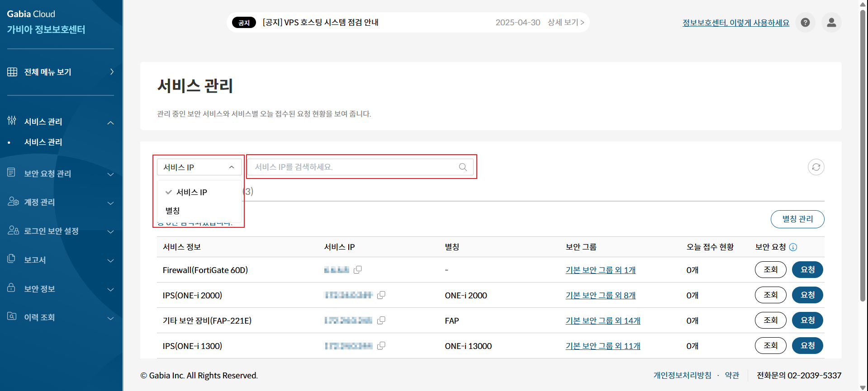
Task: Open 전체 메뉴 보기 in the sidebar
Action: pos(61,72)
